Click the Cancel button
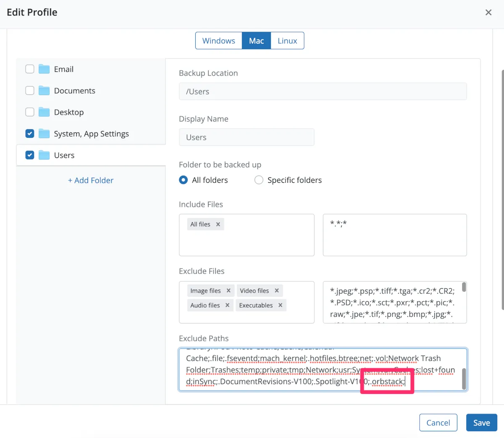 [x=438, y=422]
